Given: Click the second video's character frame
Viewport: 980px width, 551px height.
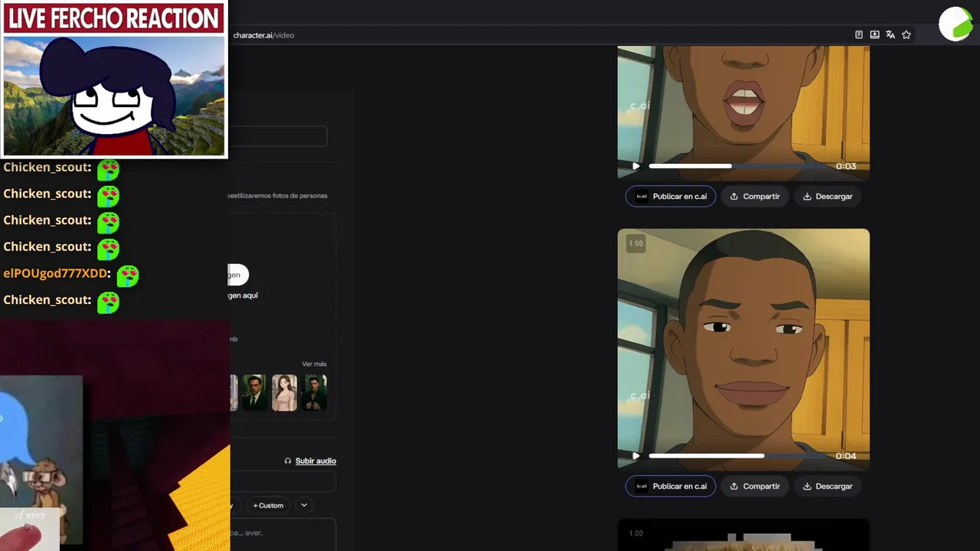Looking at the screenshot, I should click(743, 349).
